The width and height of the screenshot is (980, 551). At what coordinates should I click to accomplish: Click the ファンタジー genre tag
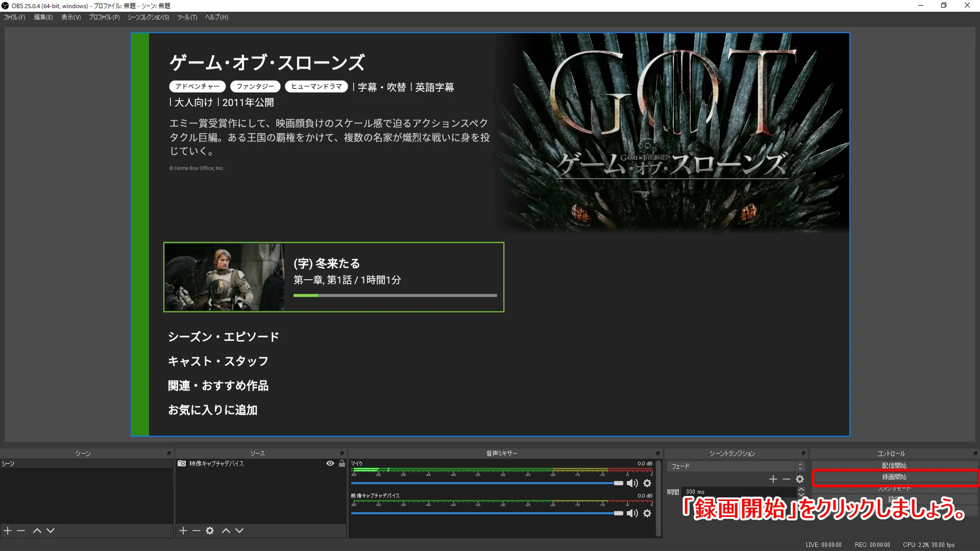click(255, 87)
